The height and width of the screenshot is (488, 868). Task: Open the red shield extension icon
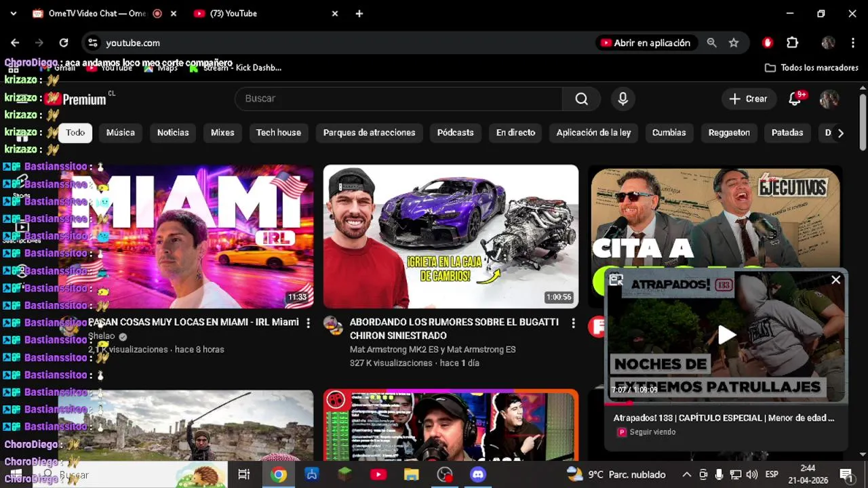[768, 43]
